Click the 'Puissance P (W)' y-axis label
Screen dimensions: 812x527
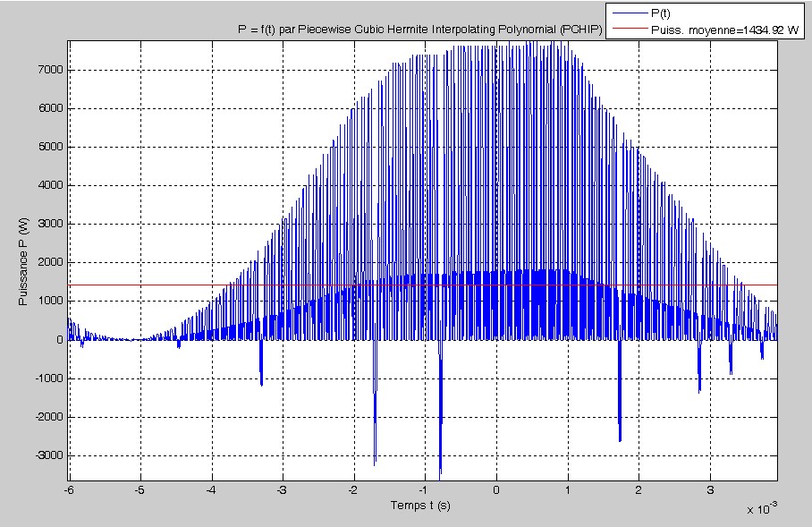coord(23,261)
